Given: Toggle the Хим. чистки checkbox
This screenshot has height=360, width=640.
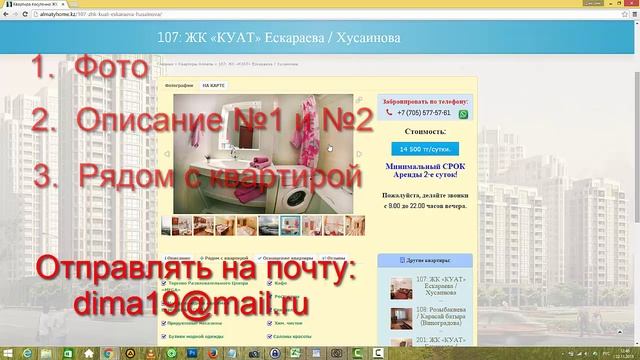Looking at the screenshot, I should pyautogui.click(x=269, y=323).
